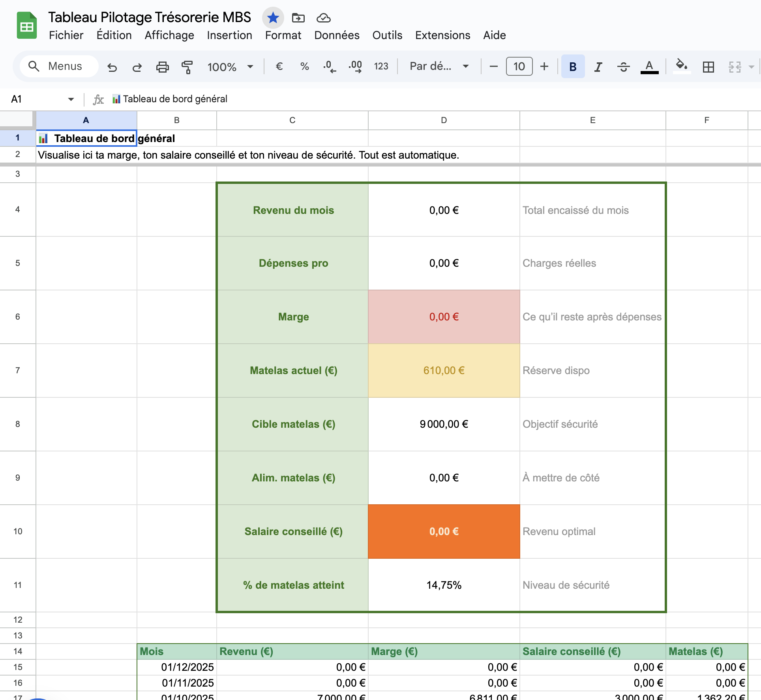Star this spreadsheet document

click(x=273, y=18)
